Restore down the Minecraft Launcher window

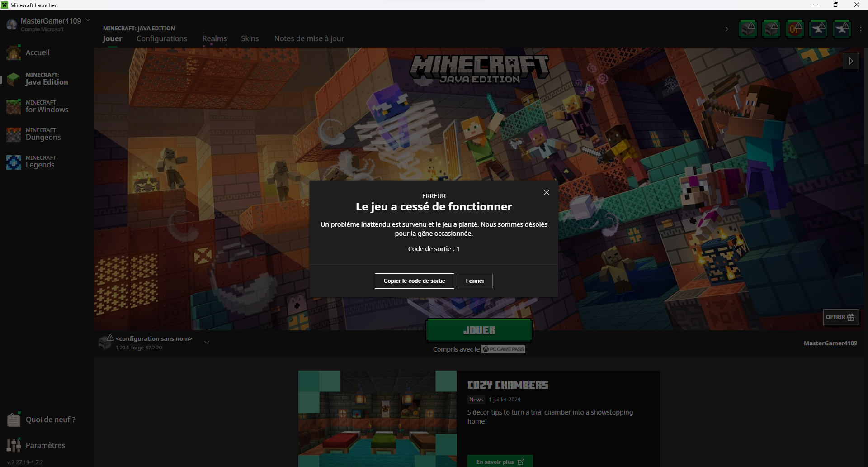click(836, 5)
